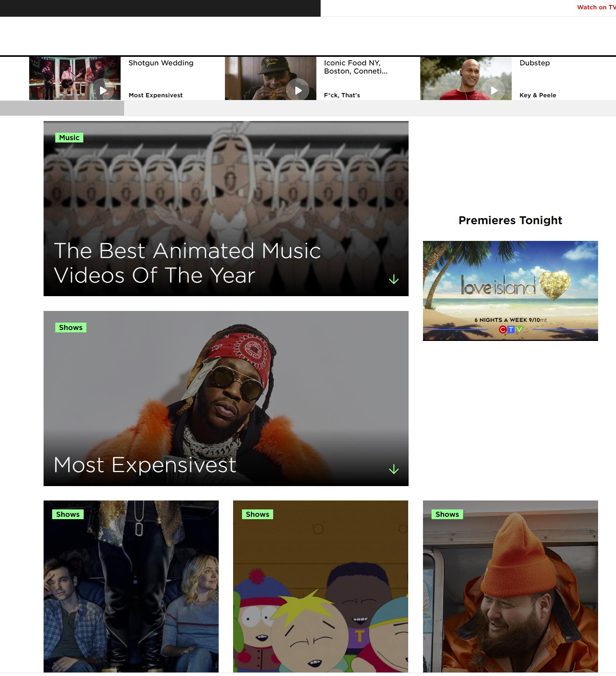Select the Music category tag
This screenshot has width=616, height=676.
click(69, 137)
